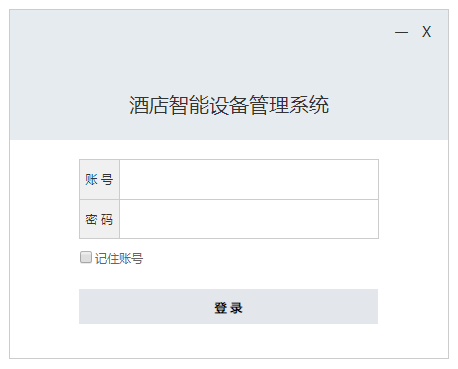Click right end of the 账号 field
458x369 pixels.
(368, 179)
